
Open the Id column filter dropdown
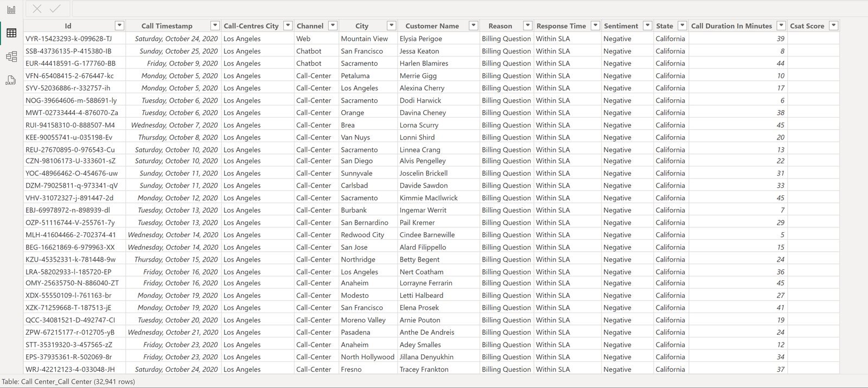click(x=119, y=26)
